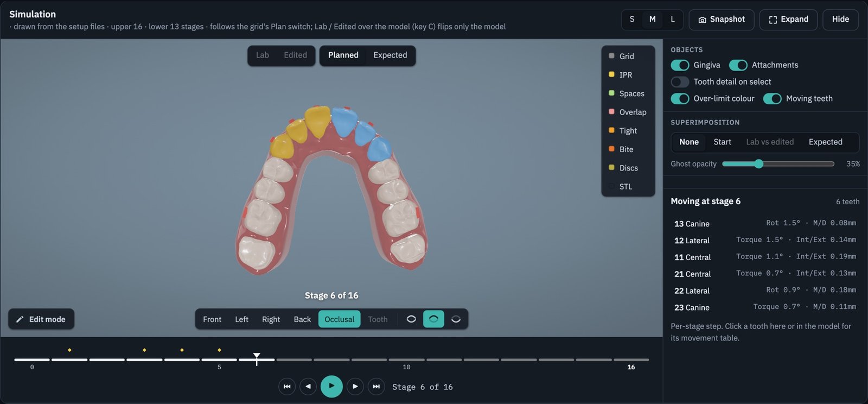Image resolution: width=868 pixels, height=404 pixels.
Task: Play the stage animation
Action: pos(331,387)
